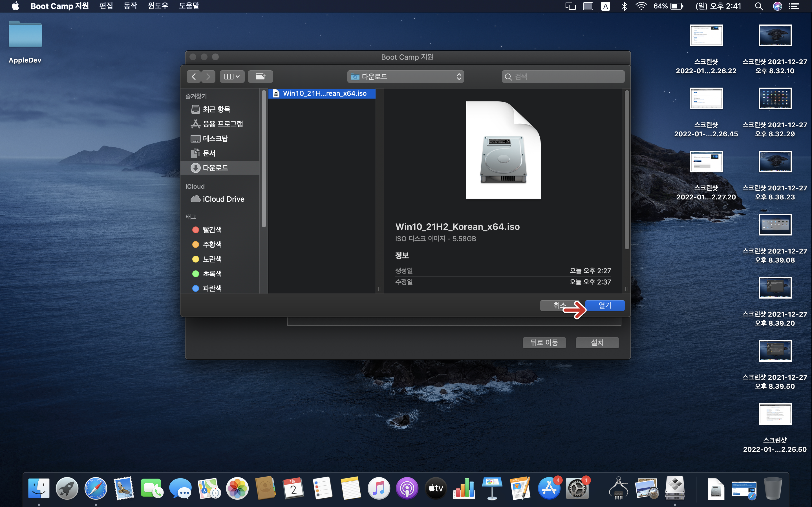
Task: Open the column view mode dropdown
Action: [232, 76]
